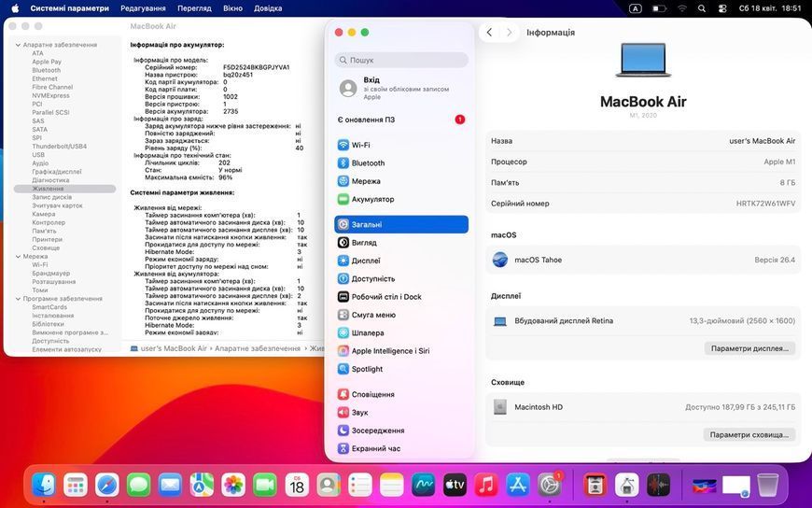Screen dimensions: 812x508
Task: Go forward with the right chevron button
Action: click(x=509, y=32)
